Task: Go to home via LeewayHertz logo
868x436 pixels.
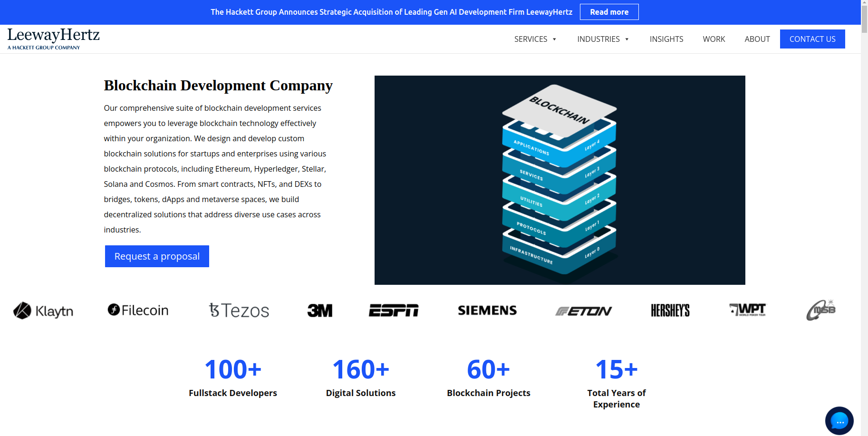Action: click(x=53, y=39)
